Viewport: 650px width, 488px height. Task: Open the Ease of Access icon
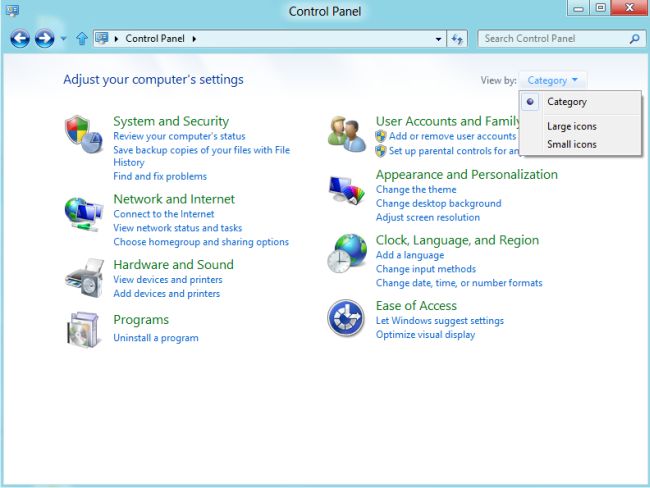pos(346,318)
